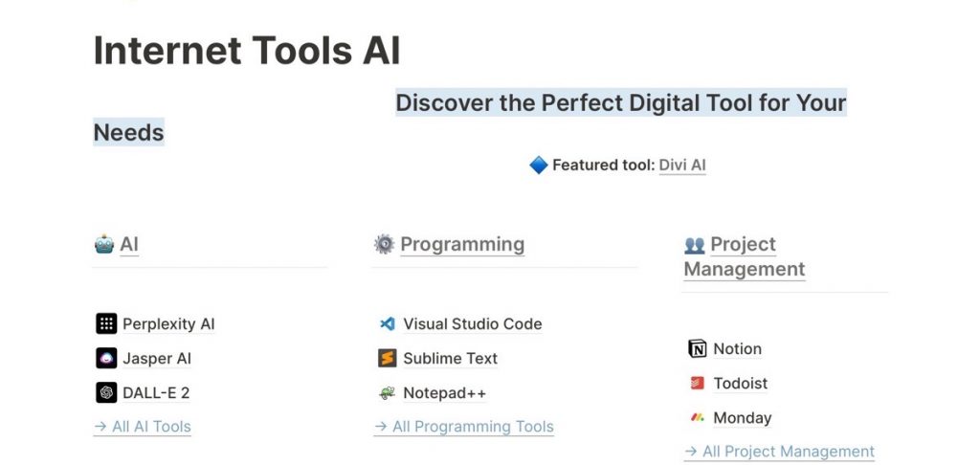Follow the All AI Tools link
Screen dimensions: 980x465
(x=143, y=427)
